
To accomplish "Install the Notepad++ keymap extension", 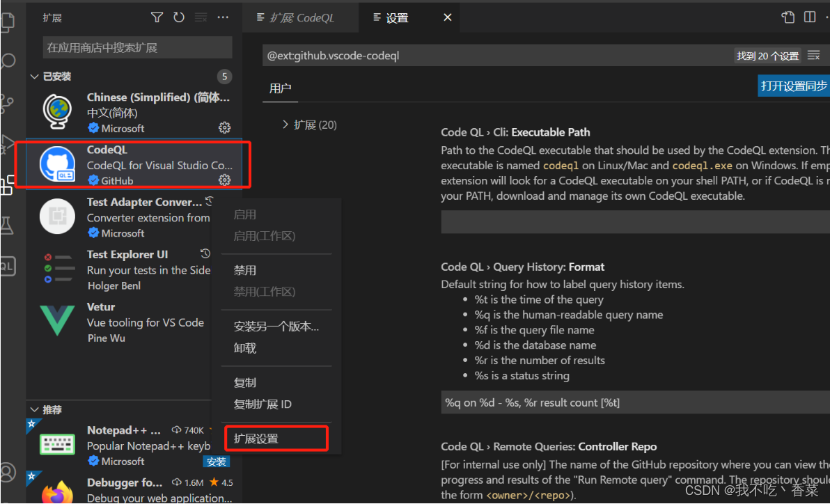I will point(216,462).
